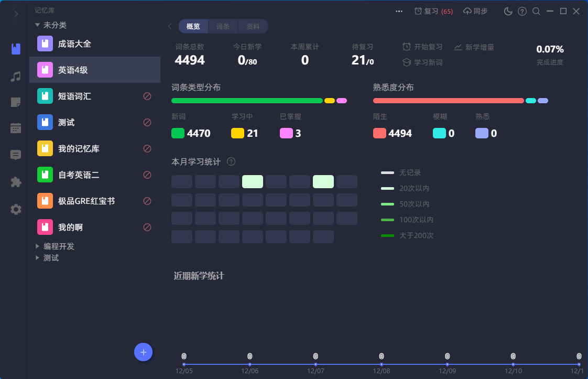Open the calendar sidebar icon
This screenshot has width=588, height=379.
[x=16, y=128]
